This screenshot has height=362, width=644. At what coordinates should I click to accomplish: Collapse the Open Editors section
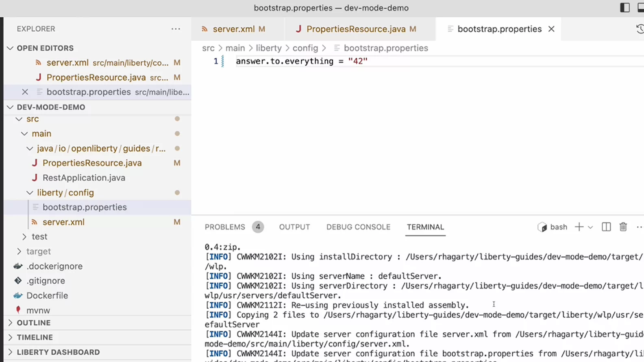pyautogui.click(x=45, y=48)
